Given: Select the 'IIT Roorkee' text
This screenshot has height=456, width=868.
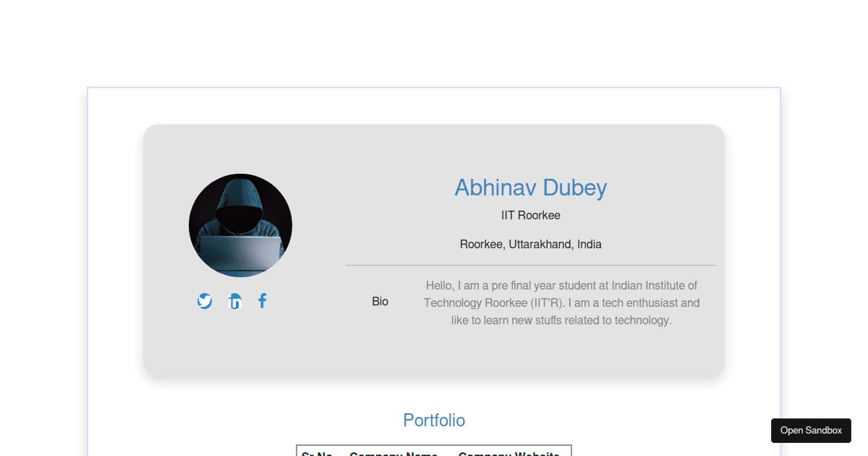Looking at the screenshot, I should [x=530, y=215].
